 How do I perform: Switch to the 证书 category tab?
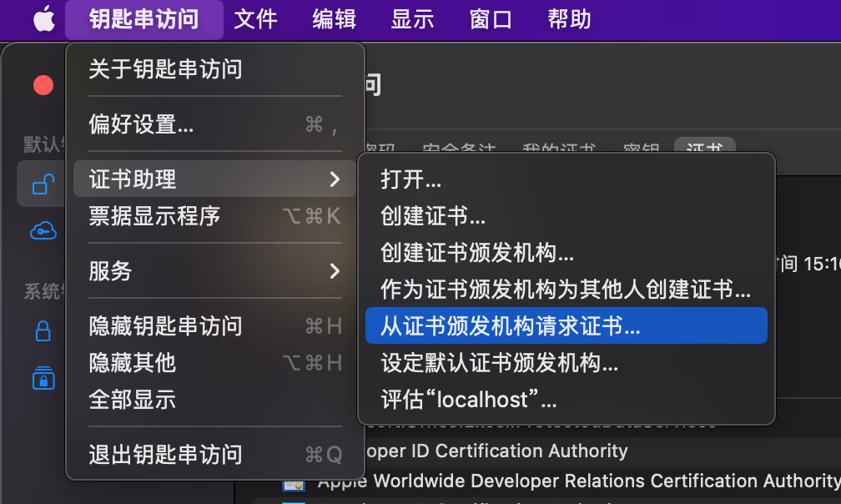pyautogui.click(x=704, y=149)
